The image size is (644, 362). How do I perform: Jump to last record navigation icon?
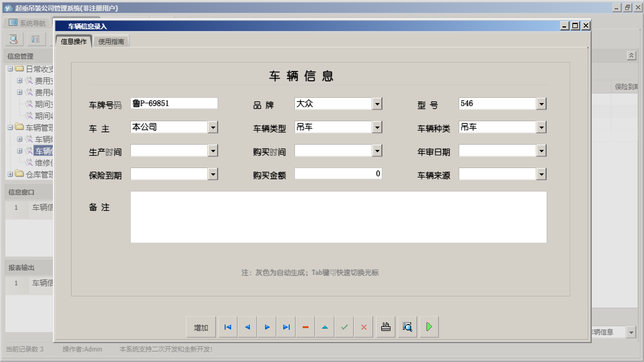point(286,327)
